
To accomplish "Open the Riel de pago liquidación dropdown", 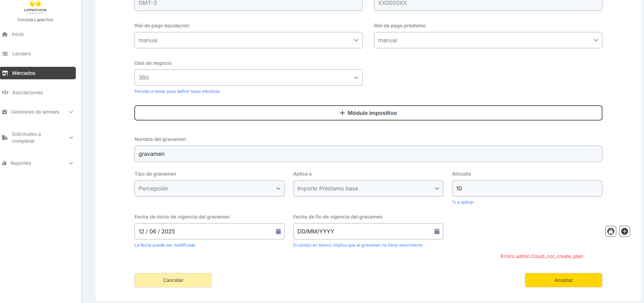I will [248, 40].
